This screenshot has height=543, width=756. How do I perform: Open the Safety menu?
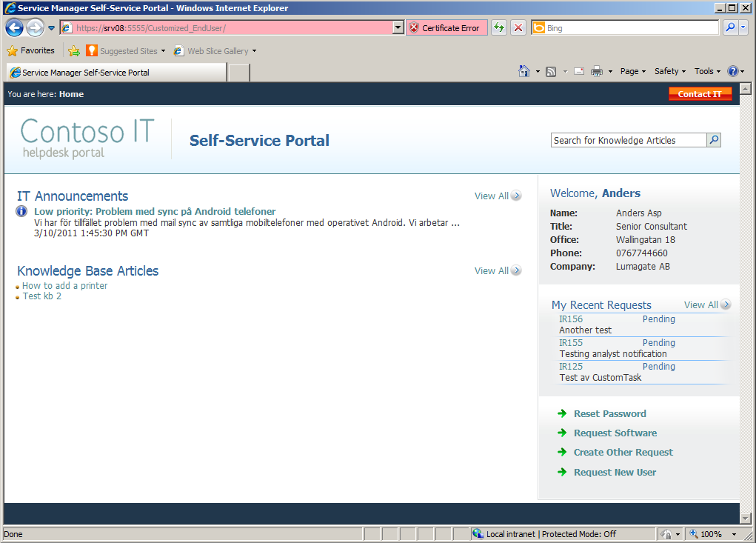[x=669, y=71]
